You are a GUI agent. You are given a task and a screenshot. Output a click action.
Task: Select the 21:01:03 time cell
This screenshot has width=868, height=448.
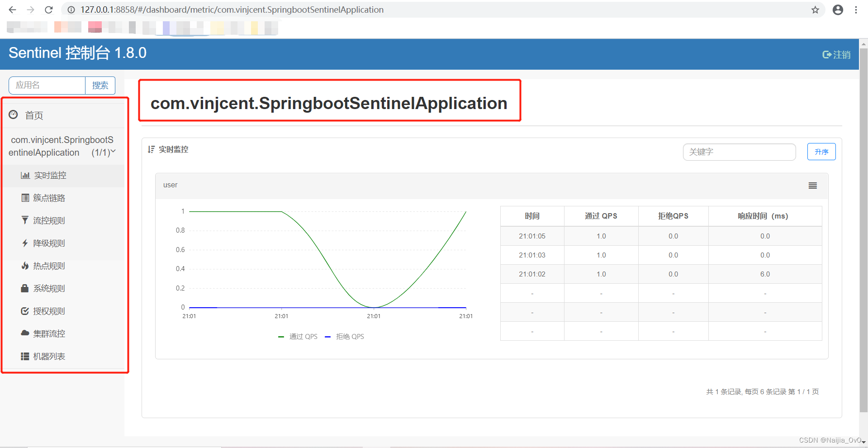click(x=532, y=255)
